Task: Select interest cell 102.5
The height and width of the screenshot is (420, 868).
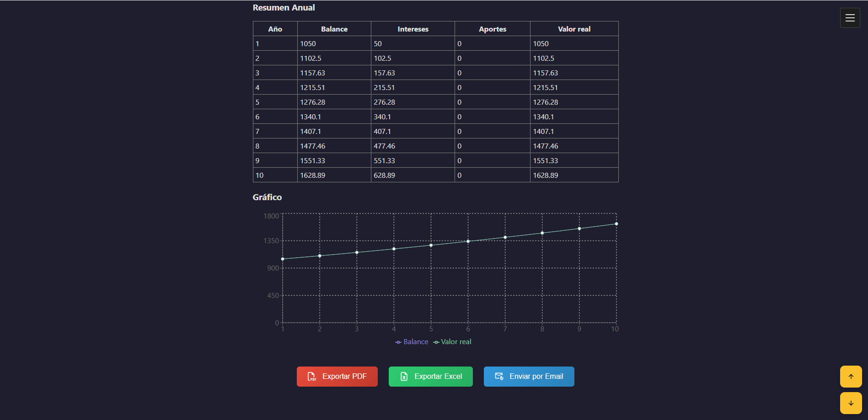Action: click(x=413, y=58)
